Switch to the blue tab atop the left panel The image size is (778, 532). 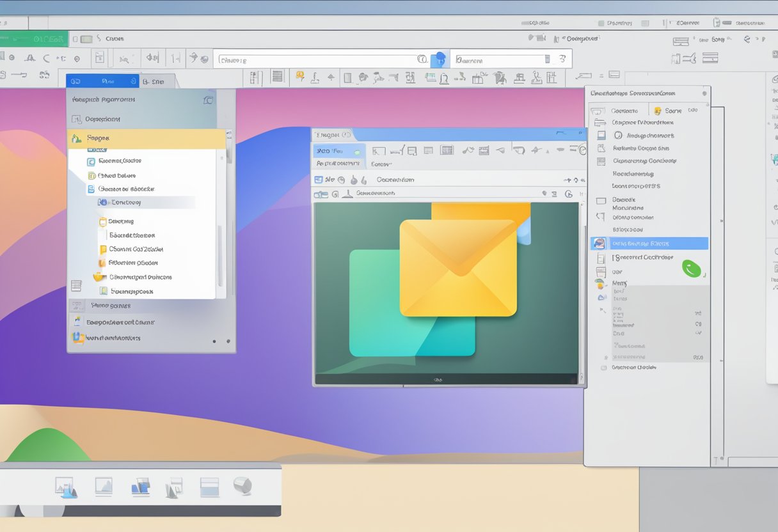pos(102,81)
